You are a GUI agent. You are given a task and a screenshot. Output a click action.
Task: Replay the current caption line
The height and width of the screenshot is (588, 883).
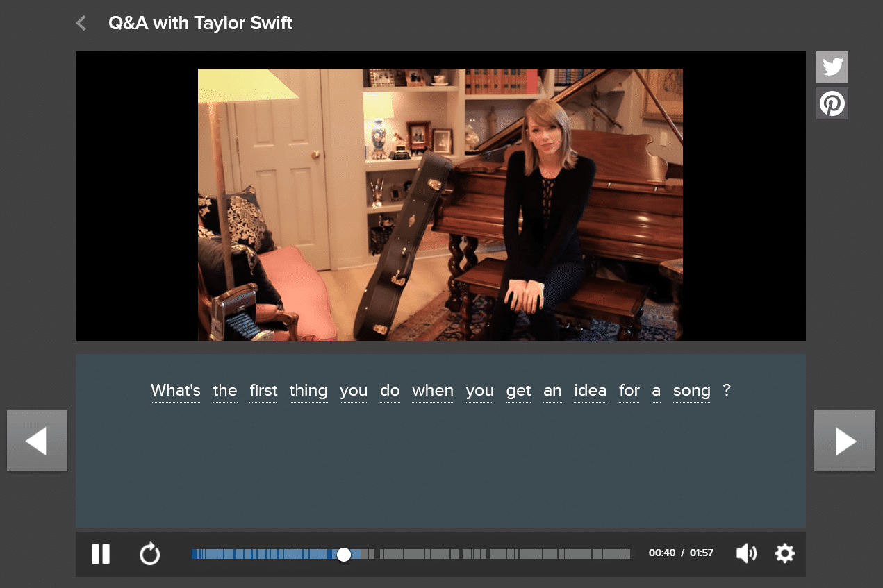(x=149, y=554)
